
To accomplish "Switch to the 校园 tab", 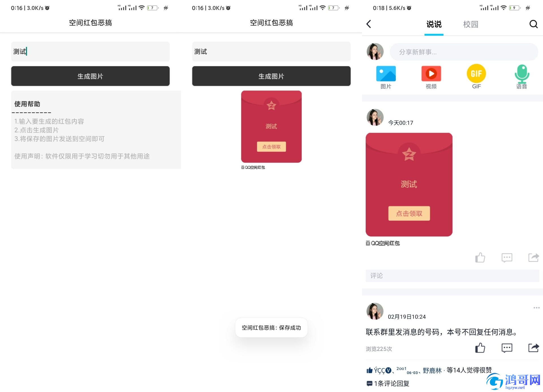I will point(471,24).
